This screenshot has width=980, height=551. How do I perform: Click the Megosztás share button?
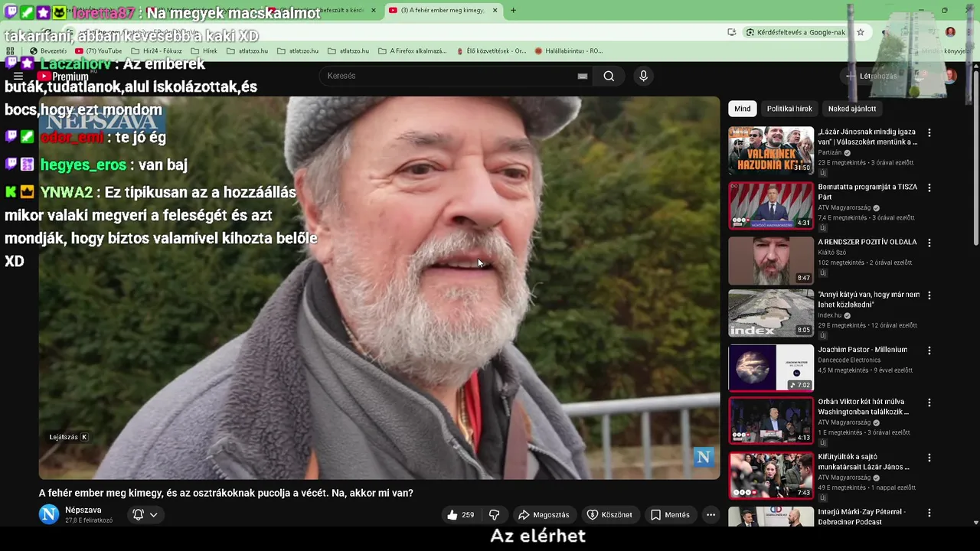pos(544,515)
